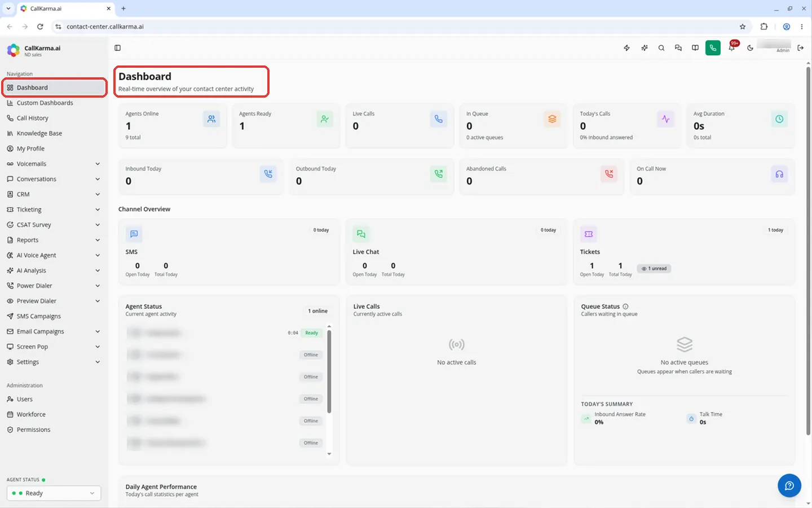Toggle dark mode moon icon
The image size is (812, 508).
750,48
